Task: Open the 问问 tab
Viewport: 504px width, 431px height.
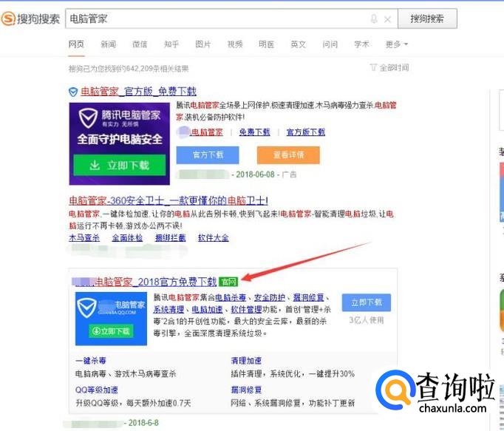Action: click(330, 44)
